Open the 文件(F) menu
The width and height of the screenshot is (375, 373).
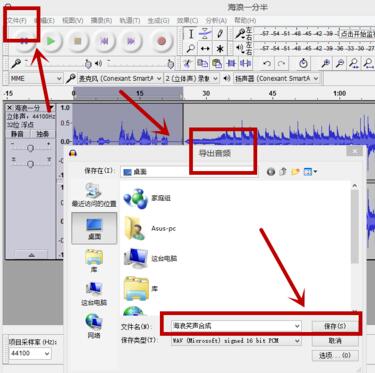pyautogui.click(x=17, y=20)
